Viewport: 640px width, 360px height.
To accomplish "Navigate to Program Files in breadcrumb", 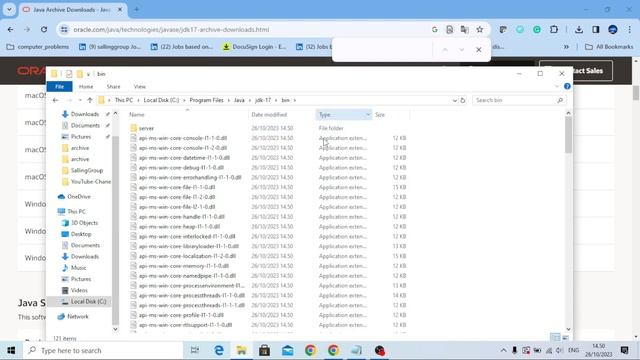I will coord(207,100).
